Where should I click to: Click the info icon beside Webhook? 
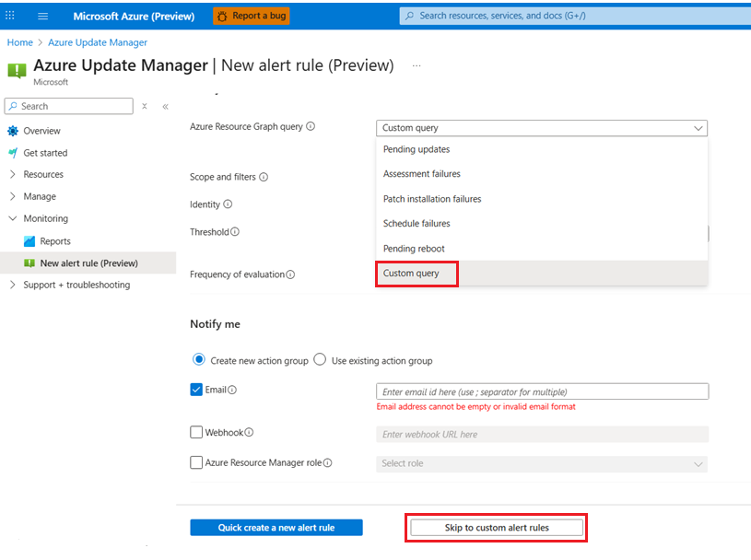click(249, 432)
